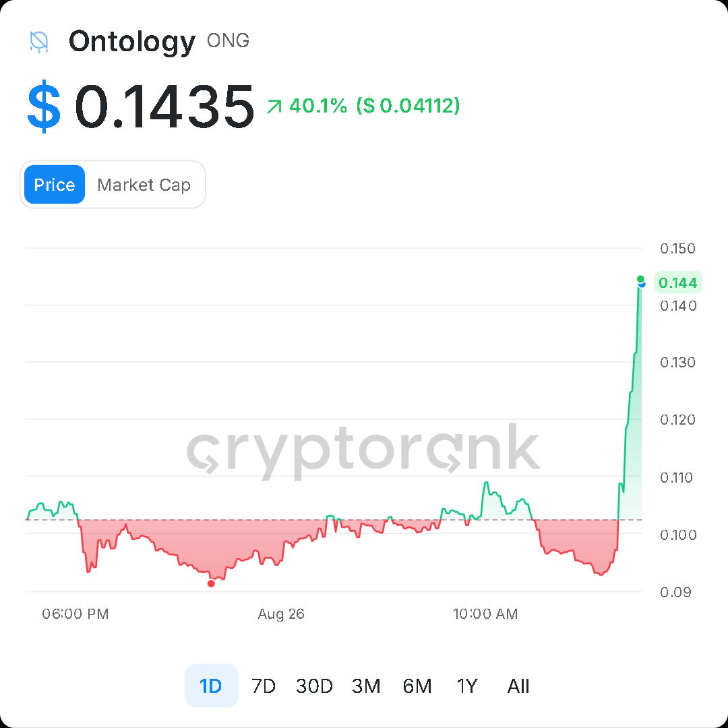Display the All time range
Screen dimensions: 728x728
pos(518,686)
